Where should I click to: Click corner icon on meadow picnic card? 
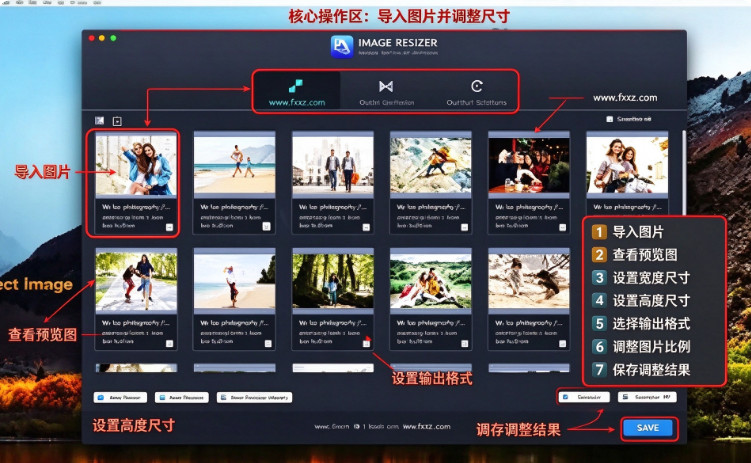pos(464,344)
